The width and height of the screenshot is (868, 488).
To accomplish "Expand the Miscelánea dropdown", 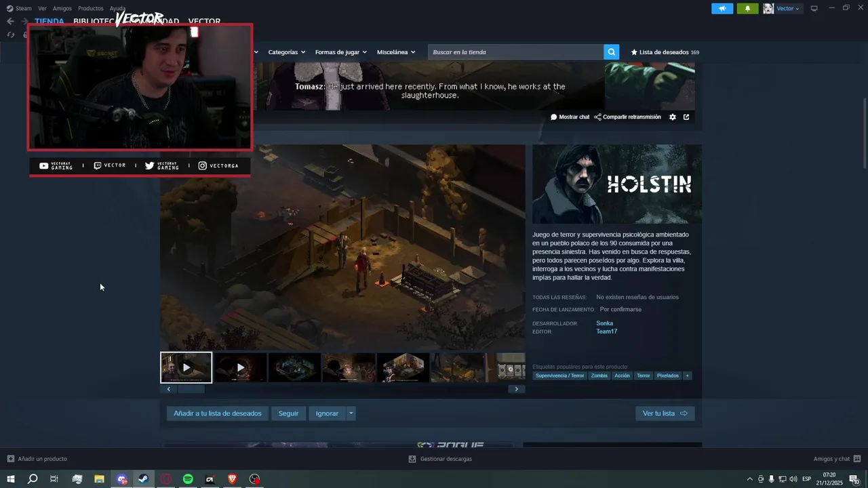I will point(396,52).
